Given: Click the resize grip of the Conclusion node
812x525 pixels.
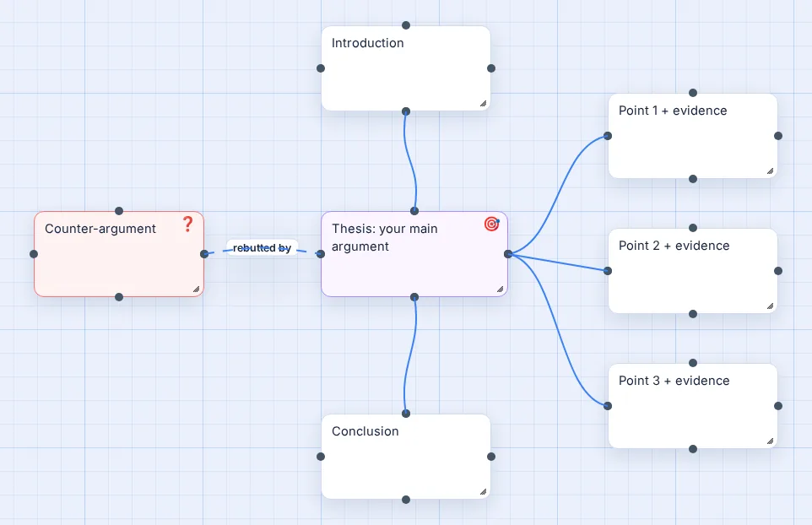Looking at the screenshot, I should 483,491.
